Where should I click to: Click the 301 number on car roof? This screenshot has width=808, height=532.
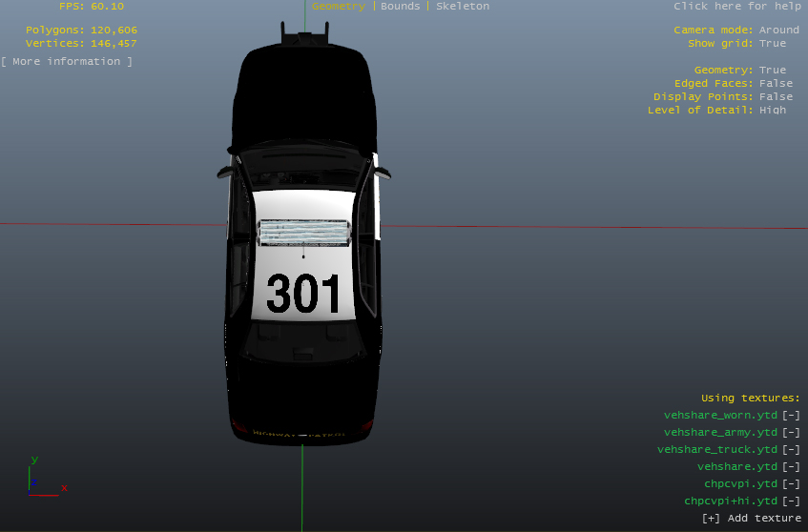[303, 294]
